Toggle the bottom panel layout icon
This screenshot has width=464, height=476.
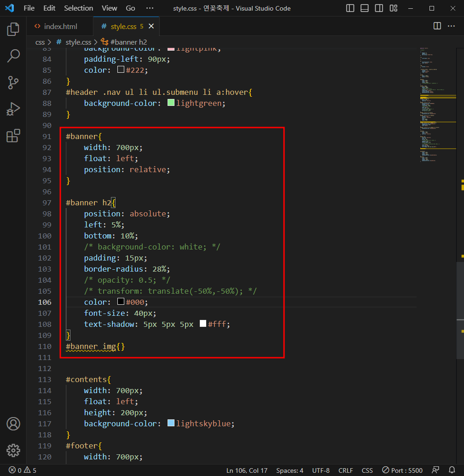click(x=365, y=8)
